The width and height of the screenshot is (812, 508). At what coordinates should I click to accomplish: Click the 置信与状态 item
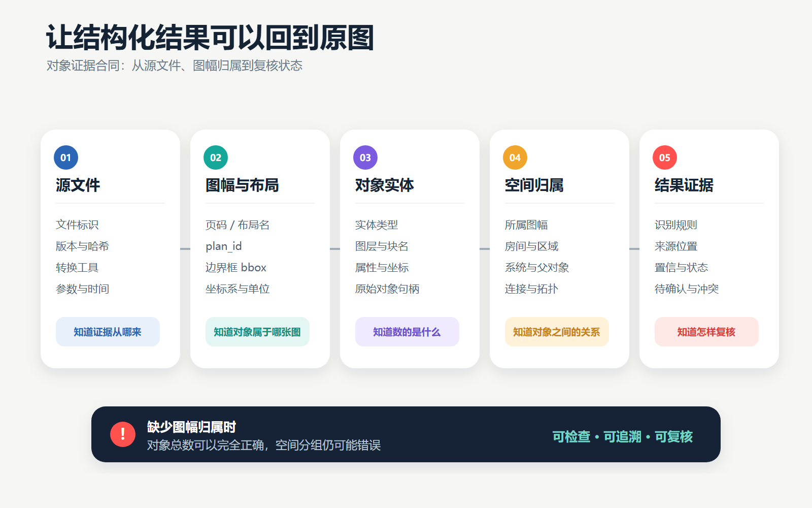pos(681,267)
